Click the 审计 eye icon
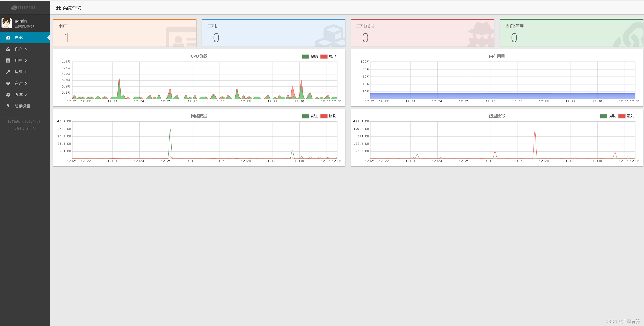Image resolution: width=644 pixels, height=326 pixels. [x=8, y=83]
